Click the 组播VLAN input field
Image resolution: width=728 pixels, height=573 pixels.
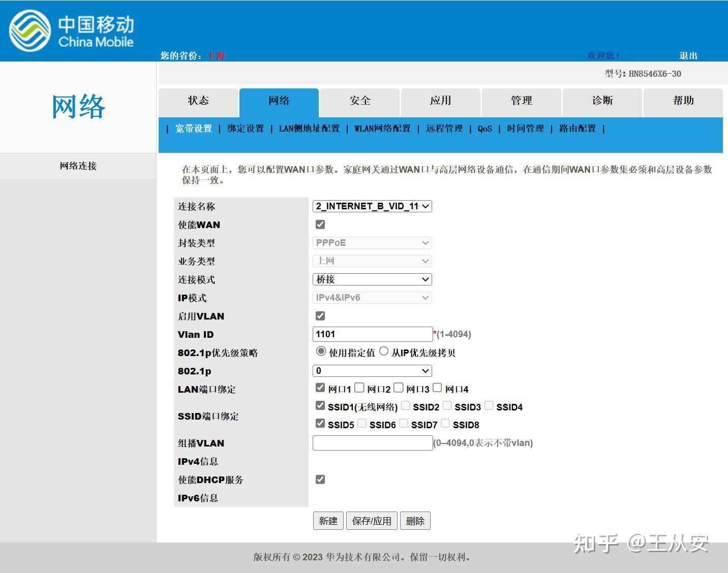pyautogui.click(x=373, y=443)
